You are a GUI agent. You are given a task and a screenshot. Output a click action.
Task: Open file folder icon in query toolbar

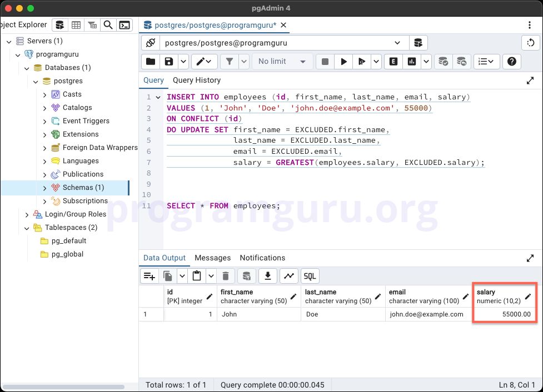click(x=151, y=62)
